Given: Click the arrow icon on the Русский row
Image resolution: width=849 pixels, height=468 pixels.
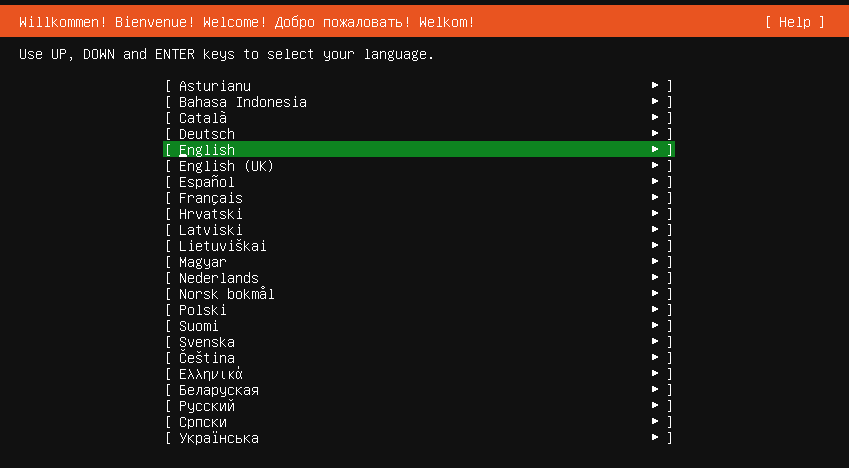Looking at the screenshot, I should click(x=655, y=405).
